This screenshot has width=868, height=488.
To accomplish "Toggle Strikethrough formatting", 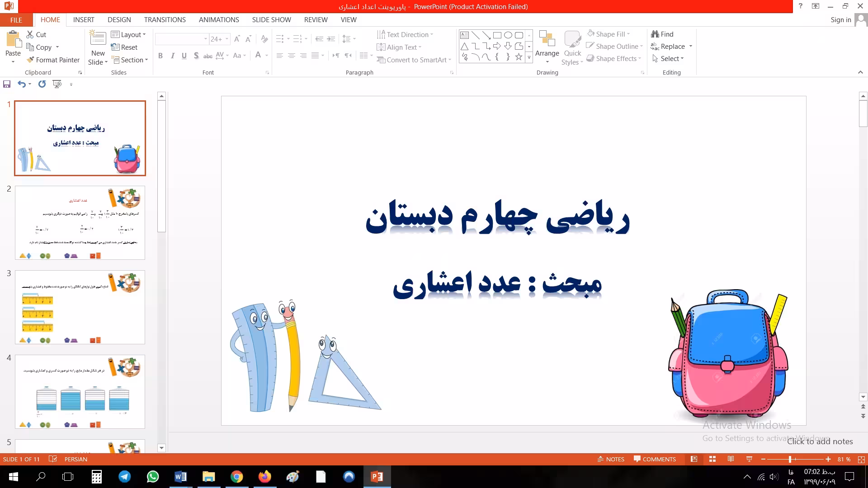I will click(x=208, y=56).
